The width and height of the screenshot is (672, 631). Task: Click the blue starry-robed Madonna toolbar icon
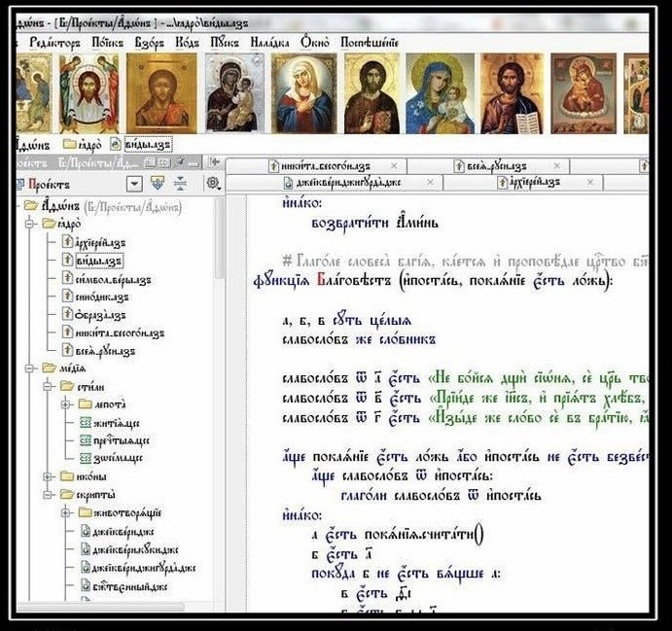[x=441, y=93]
